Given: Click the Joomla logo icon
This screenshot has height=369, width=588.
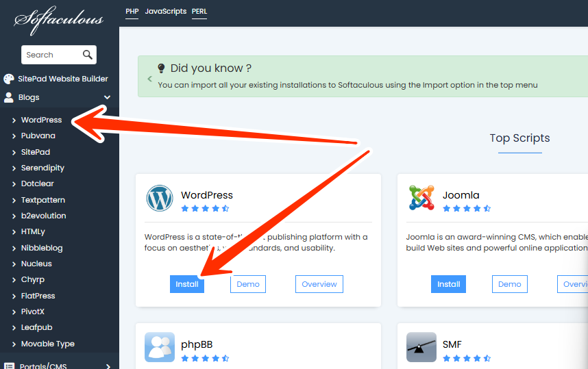Looking at the screenshot, I should click(x=421, y=198).
